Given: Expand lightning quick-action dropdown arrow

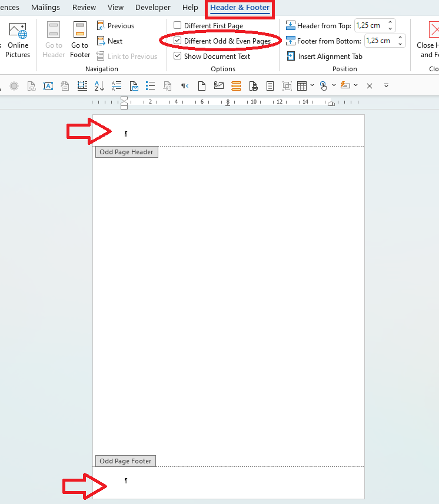Looking at the screenshot, I should click(x=356, y=85).
